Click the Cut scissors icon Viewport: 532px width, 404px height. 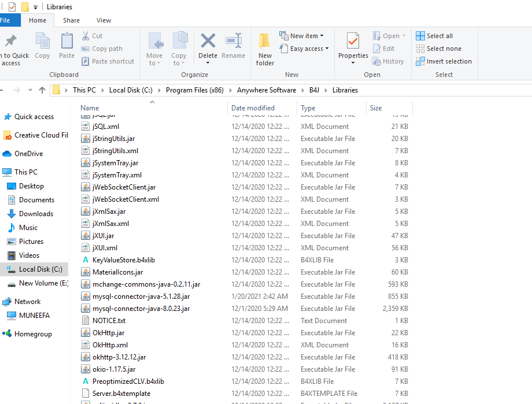(x=86, y=36)
